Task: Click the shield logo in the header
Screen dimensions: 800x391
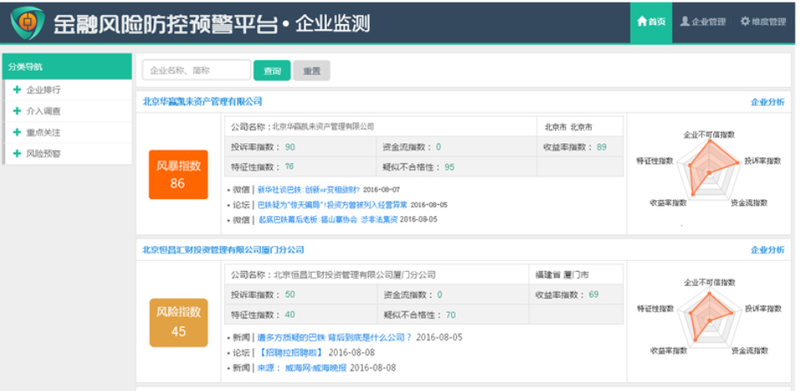Action: click(27, 23)
